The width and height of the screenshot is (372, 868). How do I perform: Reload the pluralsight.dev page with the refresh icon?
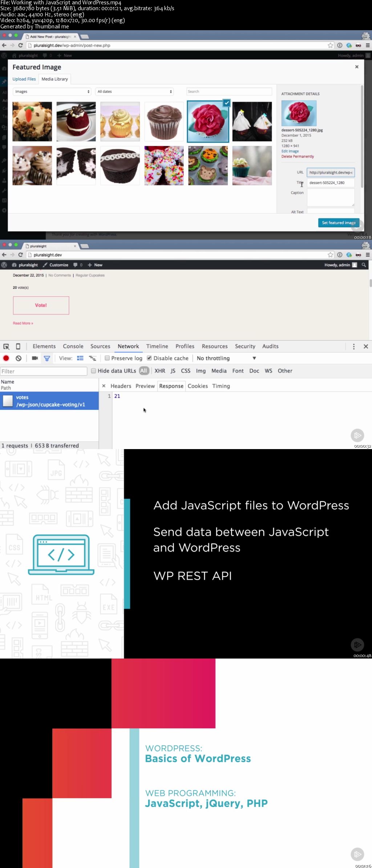click(21, 255)
